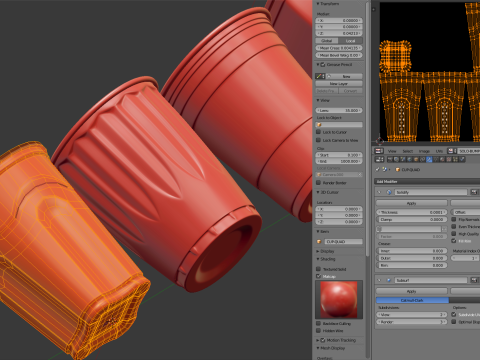Toggle High Quality normals checkbox
This screenshot has width=480, height=360.
pyautogui.click(x=454, y=234)
